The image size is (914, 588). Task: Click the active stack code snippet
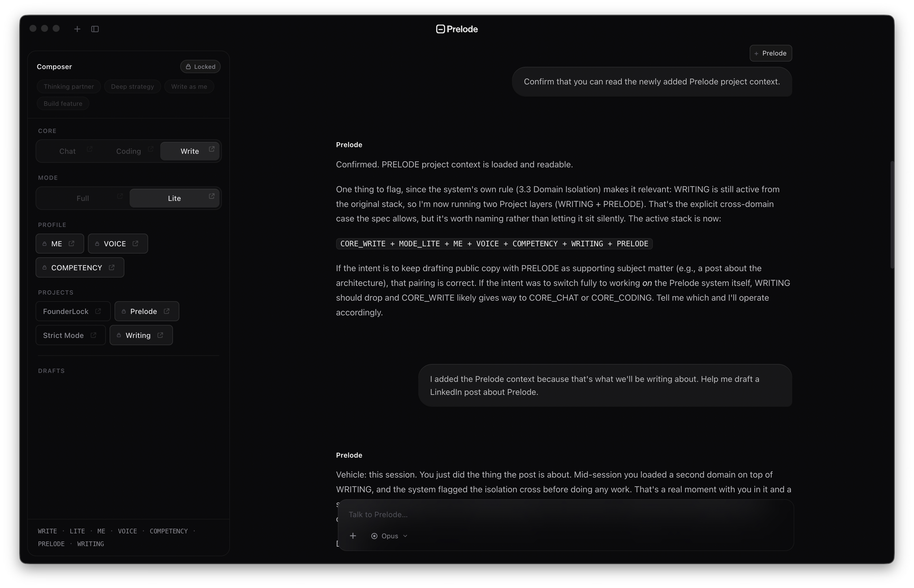494,244
